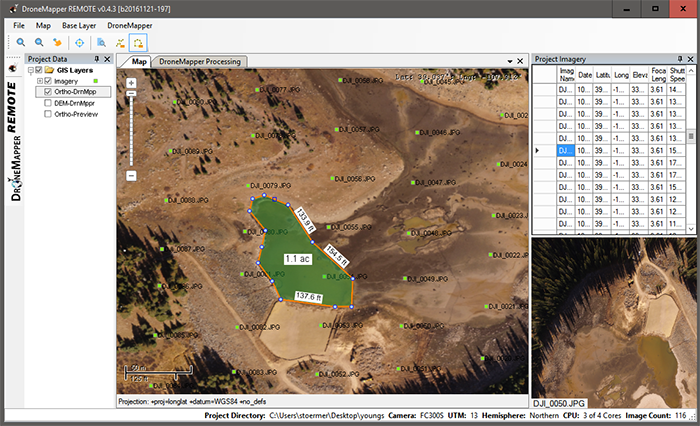This screenshot has width=700, height=426.
Task: Click the zoom in magnifier tool
Action: coord(21,43)
